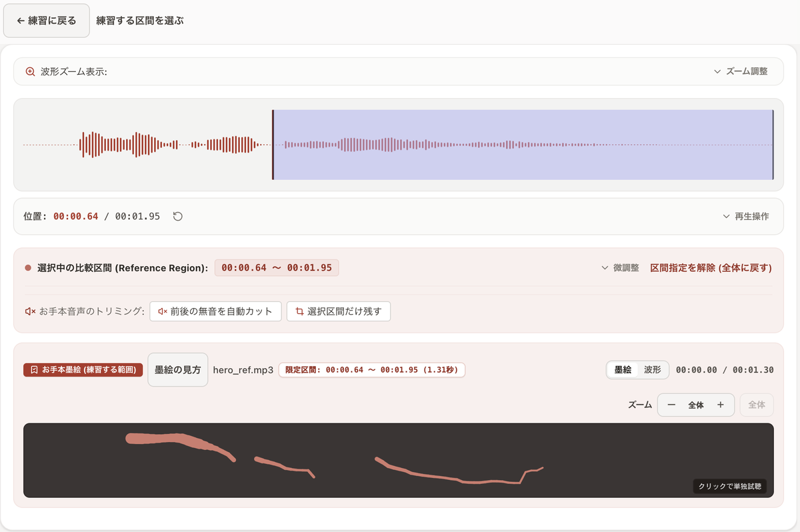Click 選択区間だけ残す crop button
Screen dimensions: 800x532
pos(339,311)
